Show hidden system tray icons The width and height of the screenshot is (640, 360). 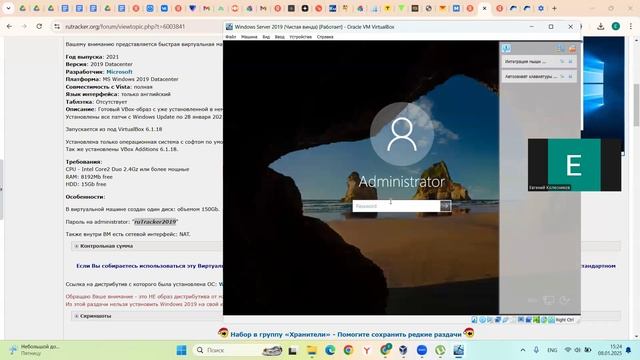click(x=523, y=350)
